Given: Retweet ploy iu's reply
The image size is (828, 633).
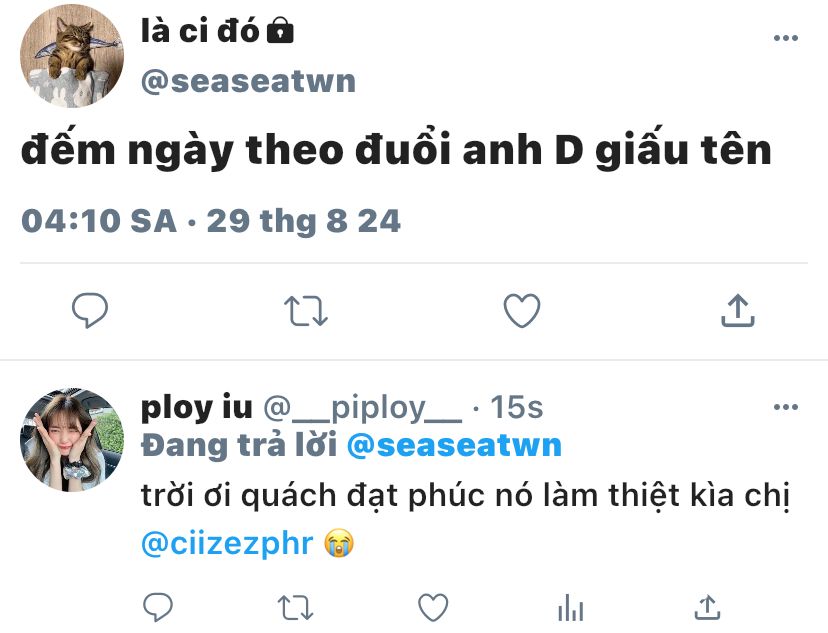Looking at the screenshot, I should [x=295, y=607].
